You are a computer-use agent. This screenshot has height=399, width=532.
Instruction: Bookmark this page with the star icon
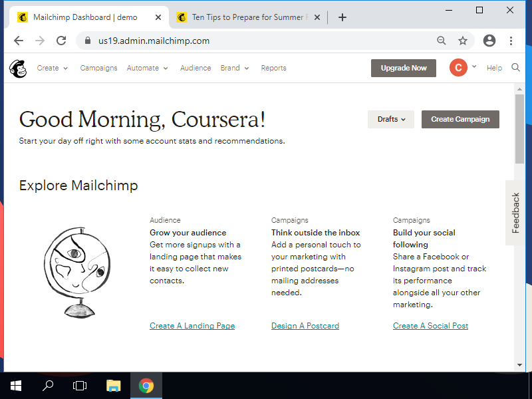point(463,41)
